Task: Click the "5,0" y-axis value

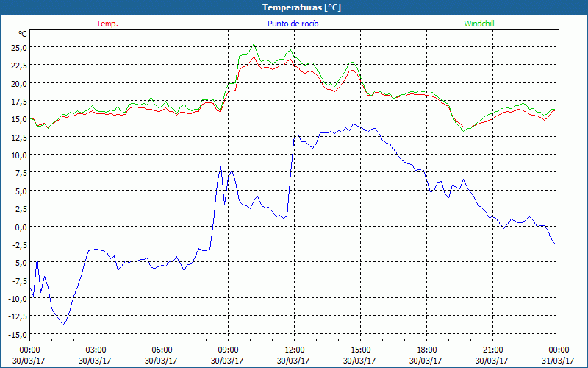Action: point(22,191)
